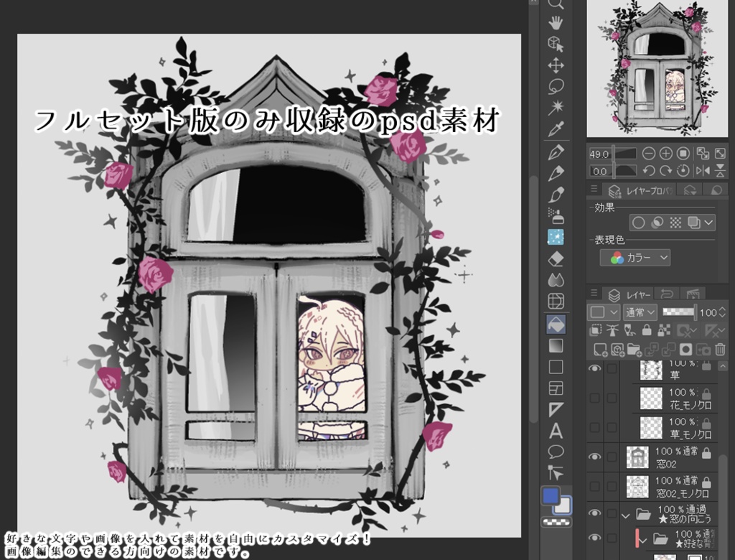Rotate canvas right in navigator

point(666,171)
